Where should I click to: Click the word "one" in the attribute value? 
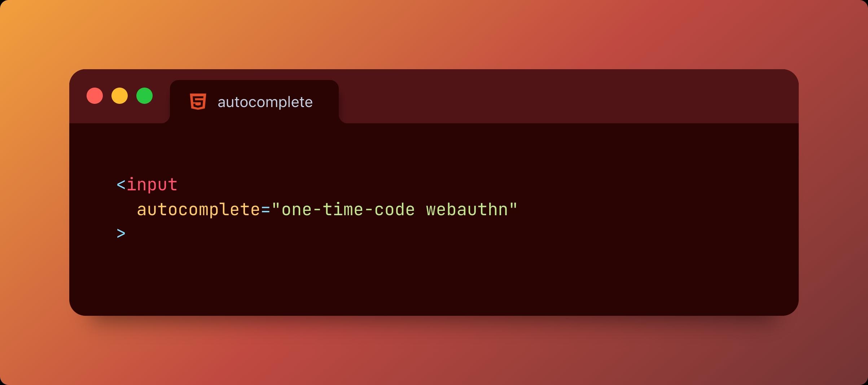pyautogui.click(x=297, y=210)
